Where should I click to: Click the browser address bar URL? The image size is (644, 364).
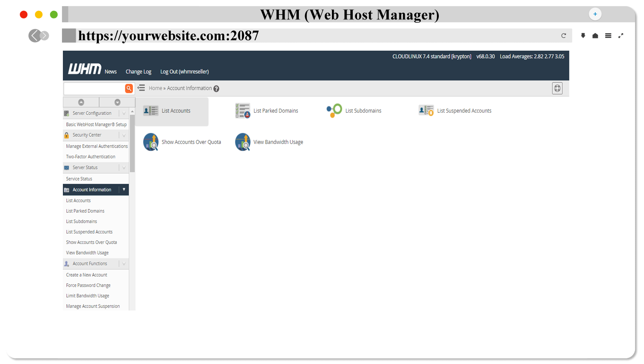pyautogui.click(x=168, y=36)
